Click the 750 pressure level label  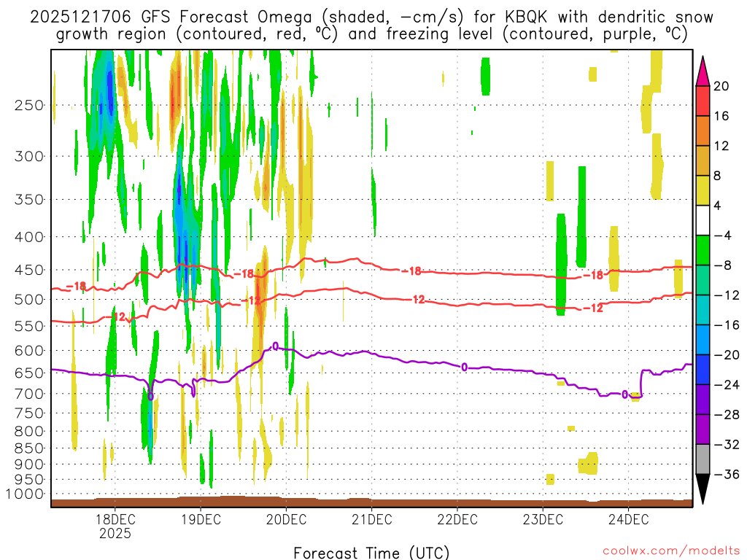29,413
